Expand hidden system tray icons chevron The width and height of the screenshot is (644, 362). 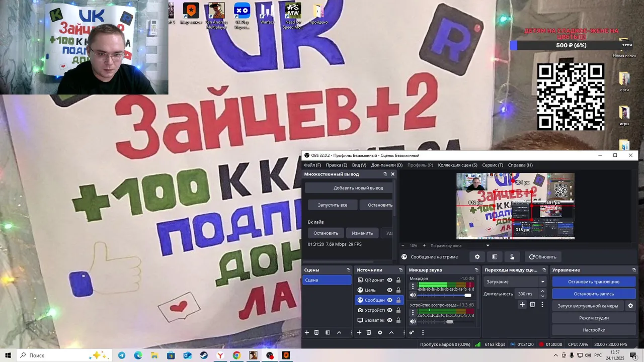tap(556, 355)
